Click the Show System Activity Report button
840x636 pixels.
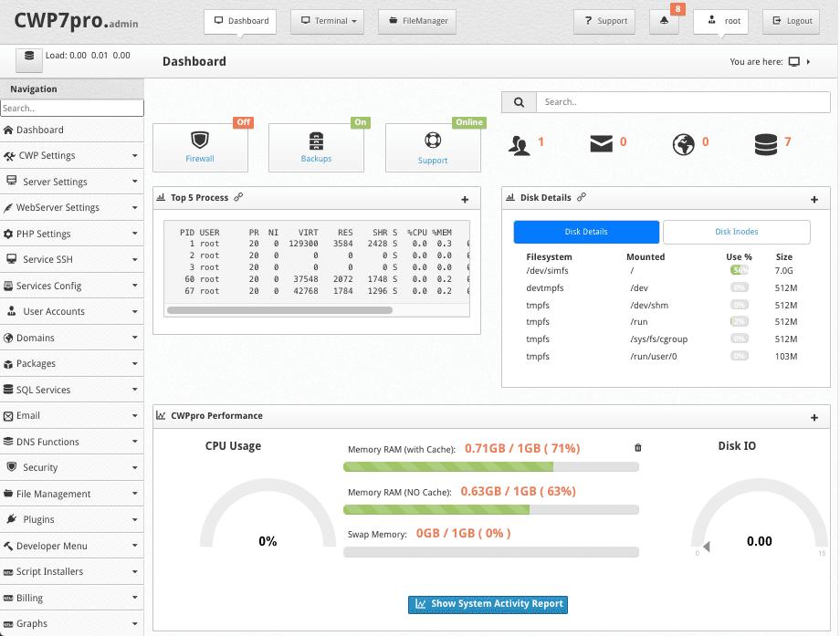[x=488, y=604]
